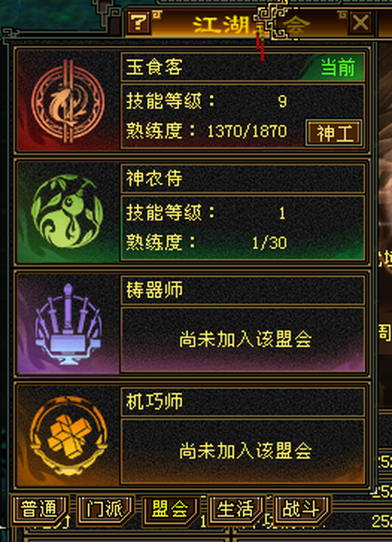Click the 1370/1870 proficiency value
Screen dimensions: 392x542
[247, 131]
